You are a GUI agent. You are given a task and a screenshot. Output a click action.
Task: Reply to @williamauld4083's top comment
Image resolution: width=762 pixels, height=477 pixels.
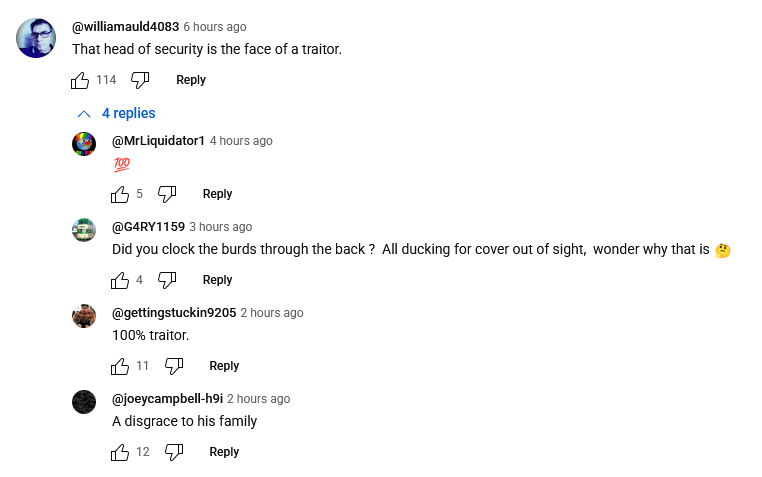[x=191, y=80]
